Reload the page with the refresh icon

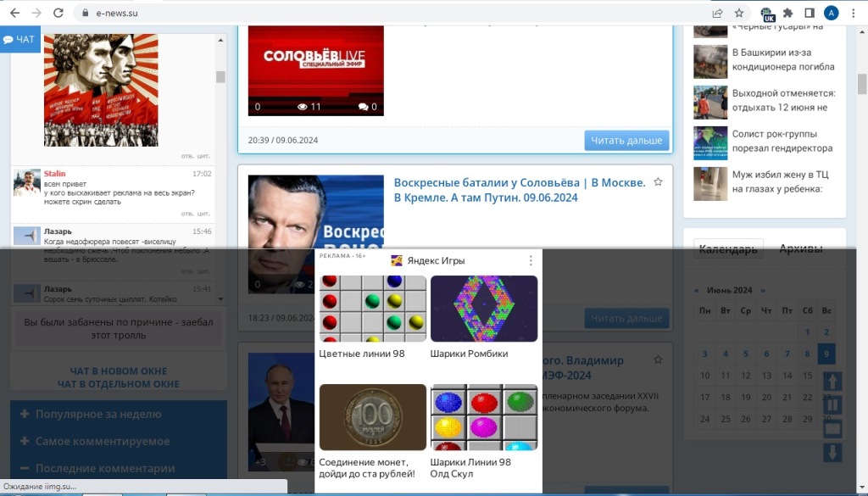click(x=58, y=13)
